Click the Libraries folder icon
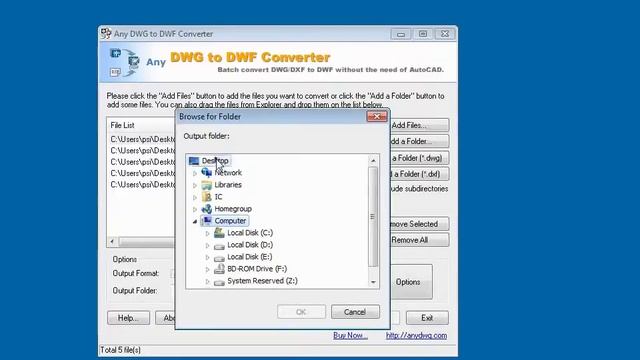 point(207,185)
